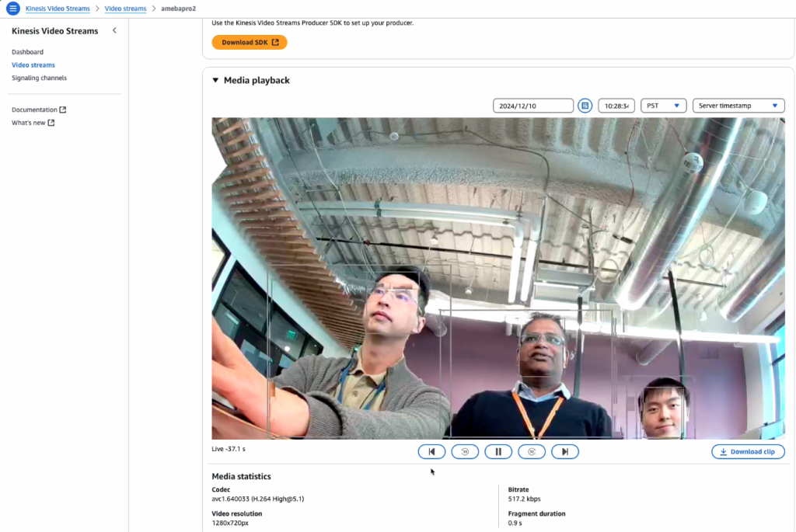Pause the video playback

(498, 451)
